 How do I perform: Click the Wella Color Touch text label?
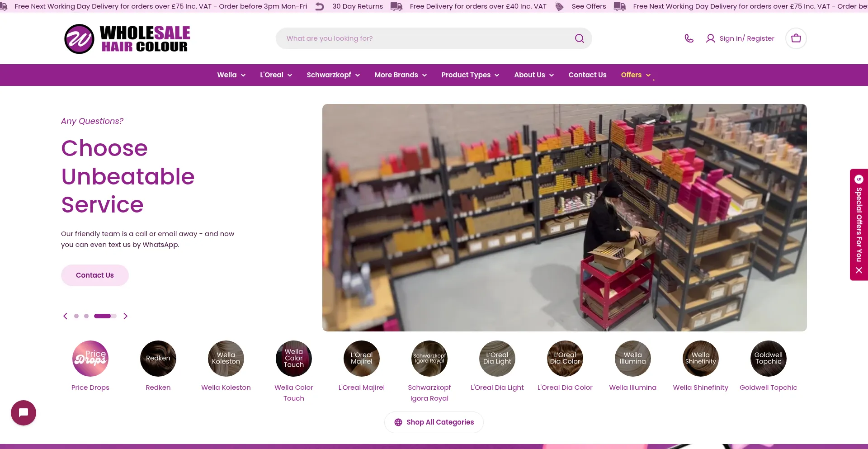click(294, 393)
